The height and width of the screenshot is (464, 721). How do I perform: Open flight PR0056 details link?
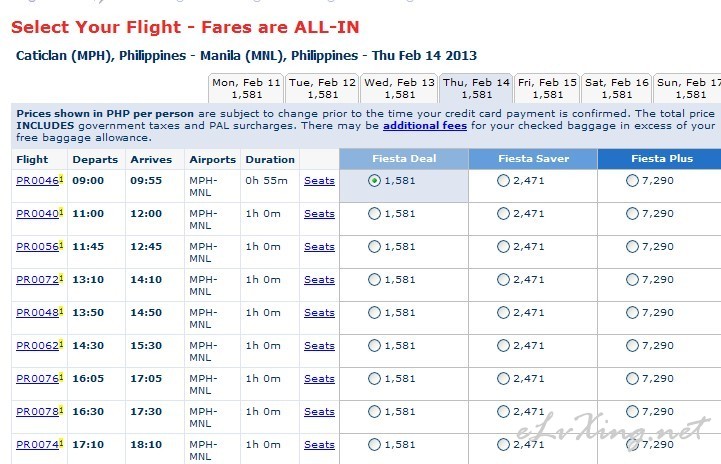point(38,247)
